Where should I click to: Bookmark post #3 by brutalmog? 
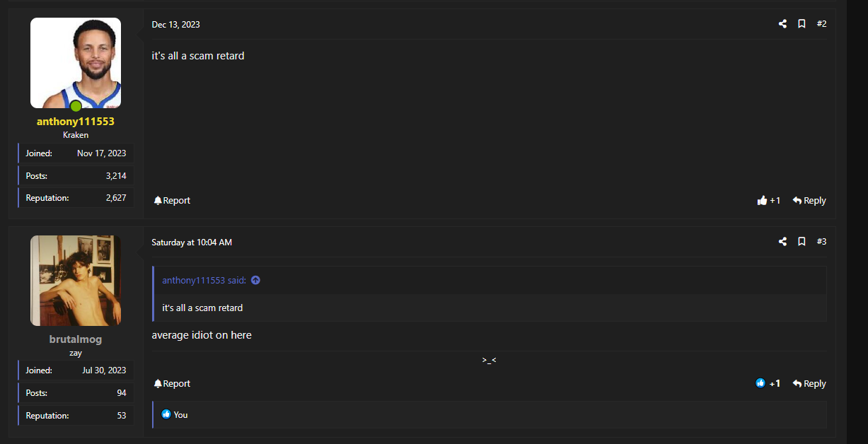(x=802, y=242)
